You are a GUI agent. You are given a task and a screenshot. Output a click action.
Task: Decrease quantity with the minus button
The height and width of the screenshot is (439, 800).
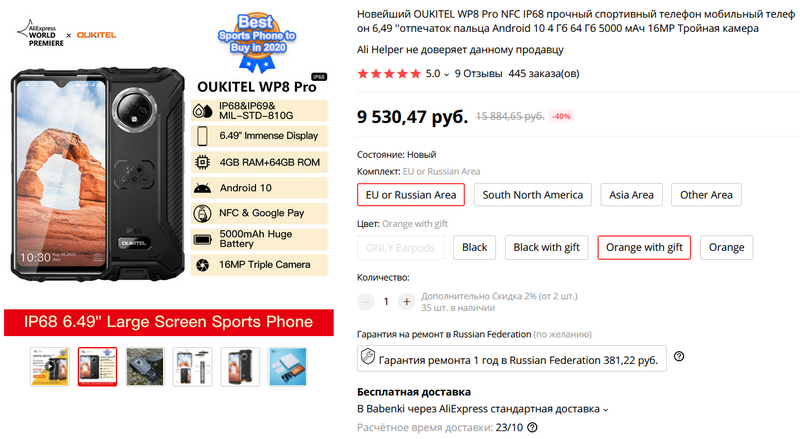click(x=365, y=302)
